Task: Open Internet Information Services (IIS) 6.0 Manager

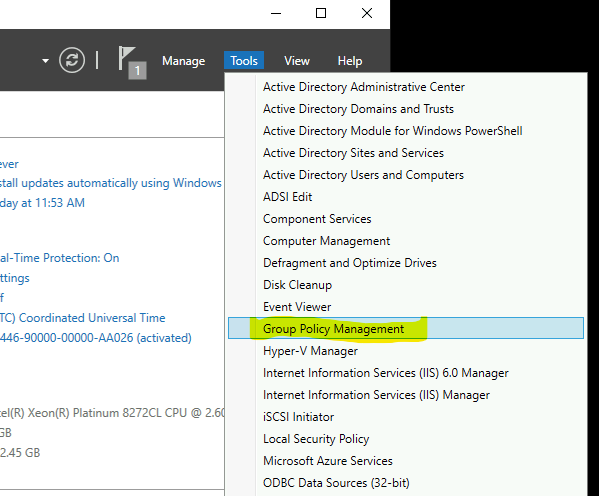Action: [406, 373]
